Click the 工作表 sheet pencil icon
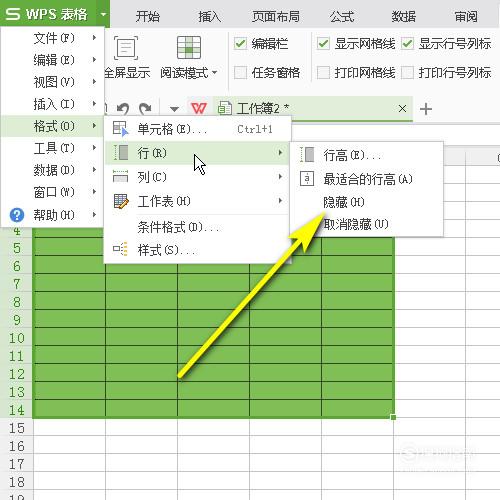 click(121, 201)
